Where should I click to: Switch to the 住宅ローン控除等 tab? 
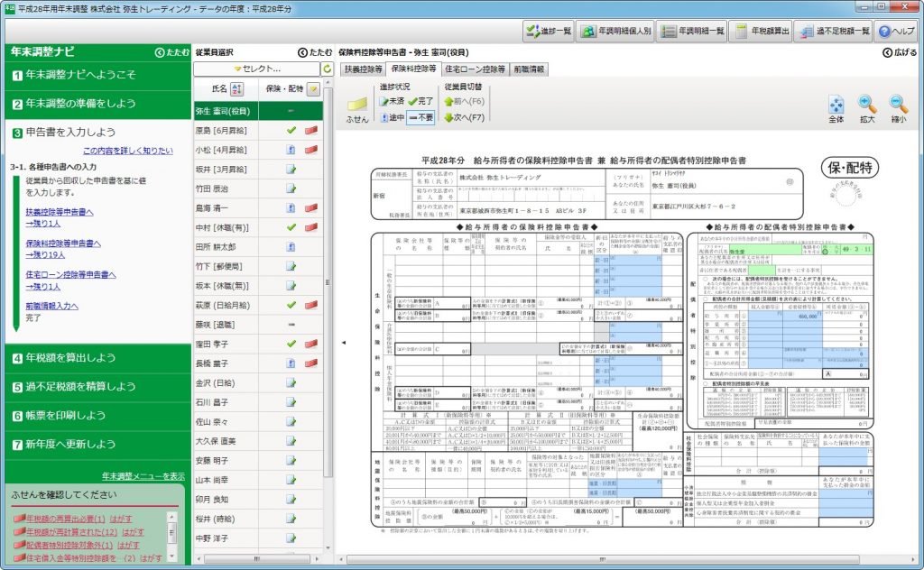[x=475, y=69]
